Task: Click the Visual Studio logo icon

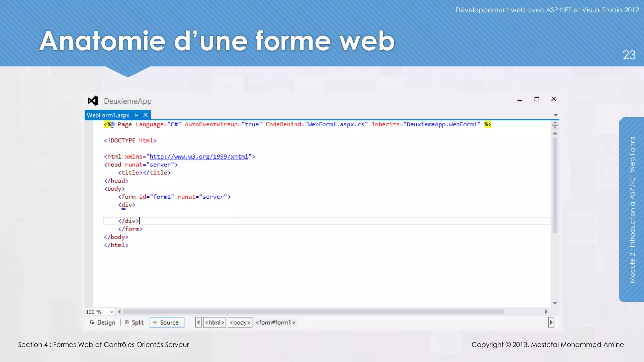Action: [x=93, y=101]
